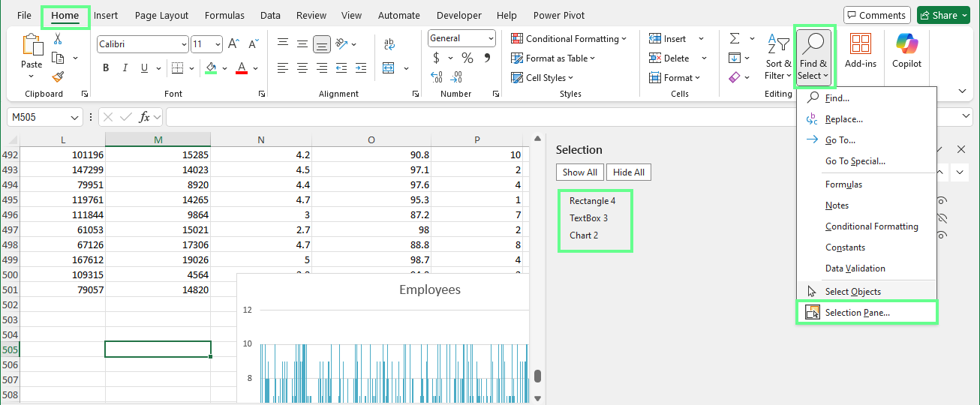Pick the green Fill Color swatch button

tap(211, 68)
